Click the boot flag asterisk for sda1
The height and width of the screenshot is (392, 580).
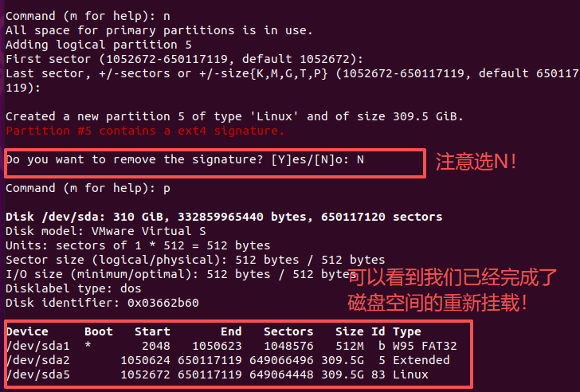coord(88,346)
